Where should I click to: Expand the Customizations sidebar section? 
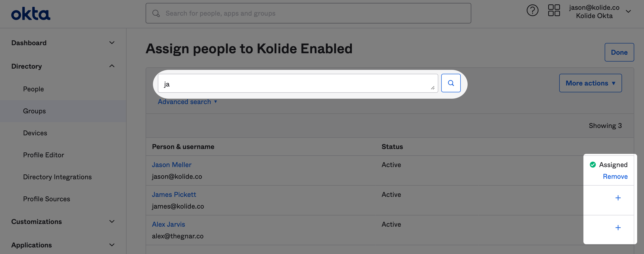coord(112,222)
